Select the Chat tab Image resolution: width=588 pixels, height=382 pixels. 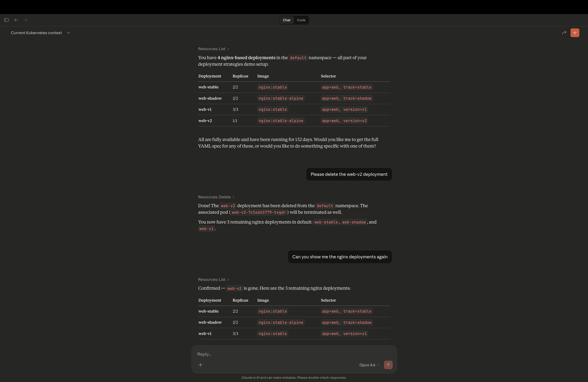pyautogui.click(x=286, y=20)
